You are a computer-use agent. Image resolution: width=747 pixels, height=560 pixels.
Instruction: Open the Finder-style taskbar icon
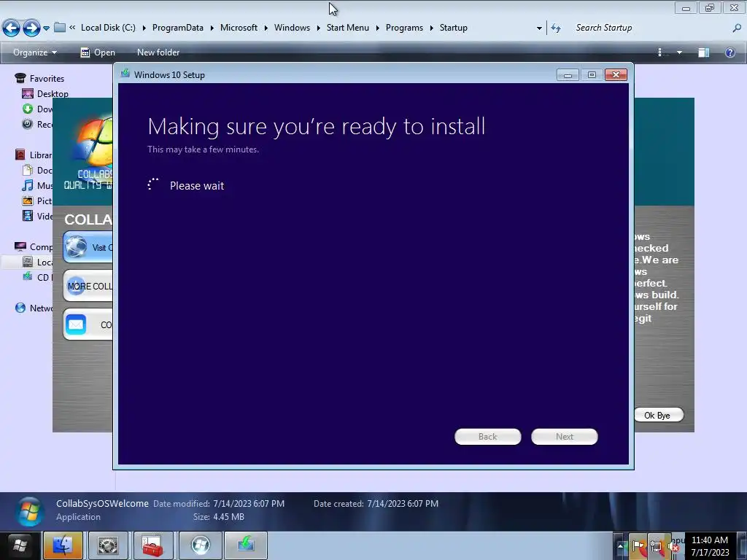pos(63,545)
